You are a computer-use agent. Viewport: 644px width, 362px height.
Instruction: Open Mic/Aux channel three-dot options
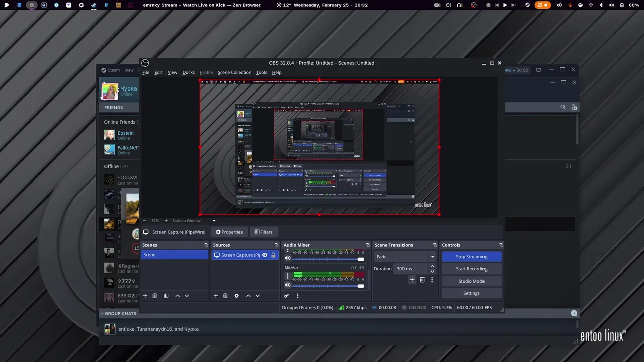click(x=288, y=276)
